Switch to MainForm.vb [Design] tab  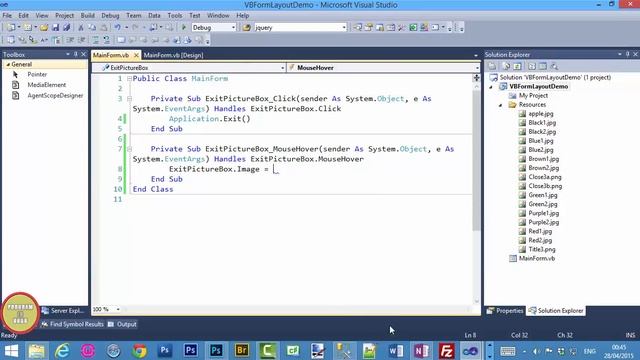pos(173,55)
